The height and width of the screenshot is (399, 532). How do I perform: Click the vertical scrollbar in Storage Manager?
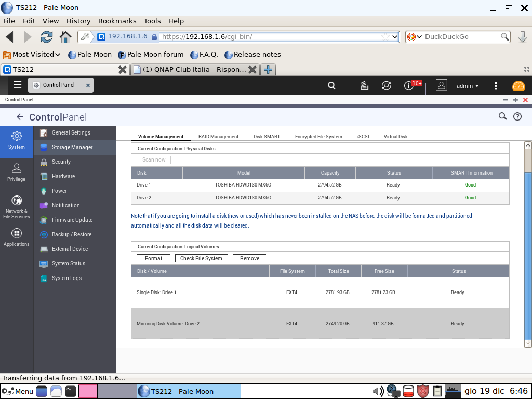pyautogui.click(x=528, y=244)
